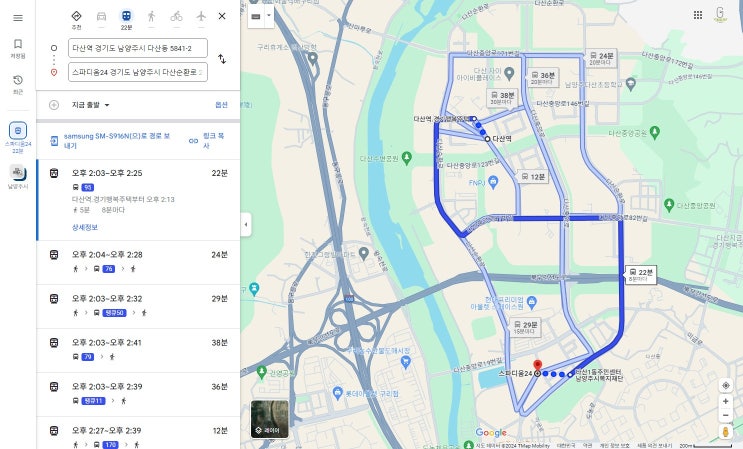Activate the Street View pegman
Viewport: 743px width, 449px height.
[x=725, y=431]
